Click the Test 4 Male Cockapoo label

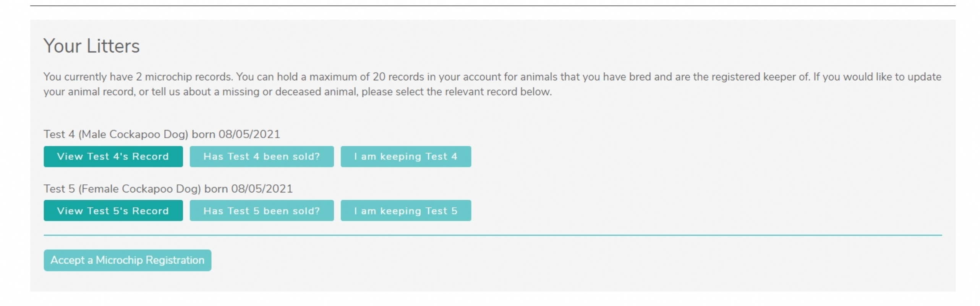(x=115, y=134)
